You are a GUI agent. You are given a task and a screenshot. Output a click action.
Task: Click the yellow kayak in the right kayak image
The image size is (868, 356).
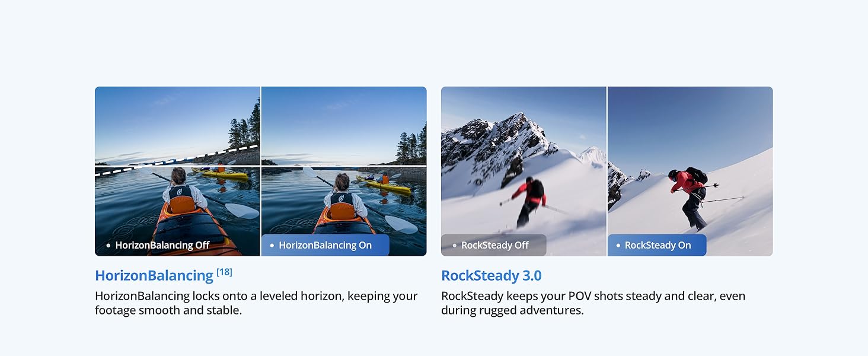(x=383, y=185)
